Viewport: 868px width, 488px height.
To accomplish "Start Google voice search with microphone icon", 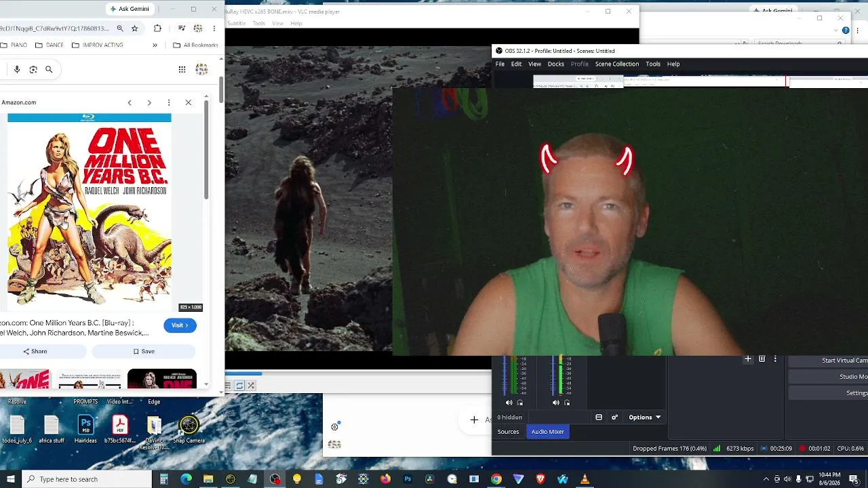I will (x=17, y=69).
